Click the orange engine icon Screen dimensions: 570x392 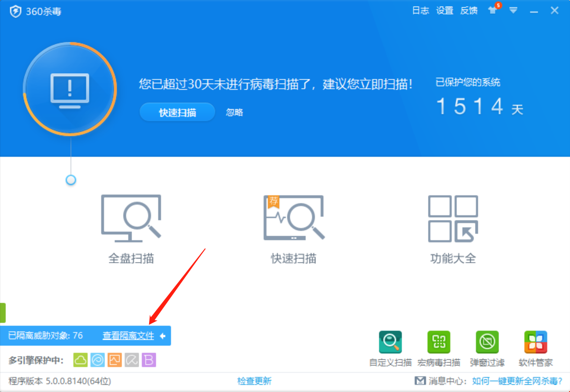pos(114,360)
